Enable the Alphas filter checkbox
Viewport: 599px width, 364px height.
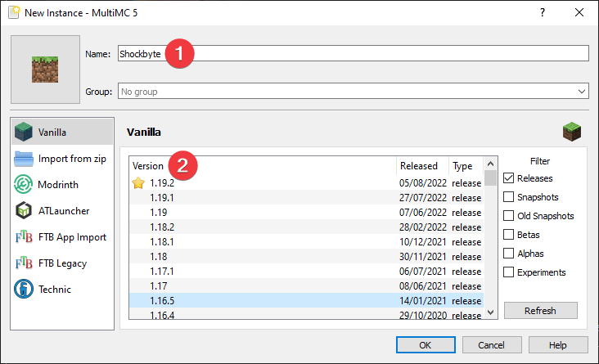point(508,254)
